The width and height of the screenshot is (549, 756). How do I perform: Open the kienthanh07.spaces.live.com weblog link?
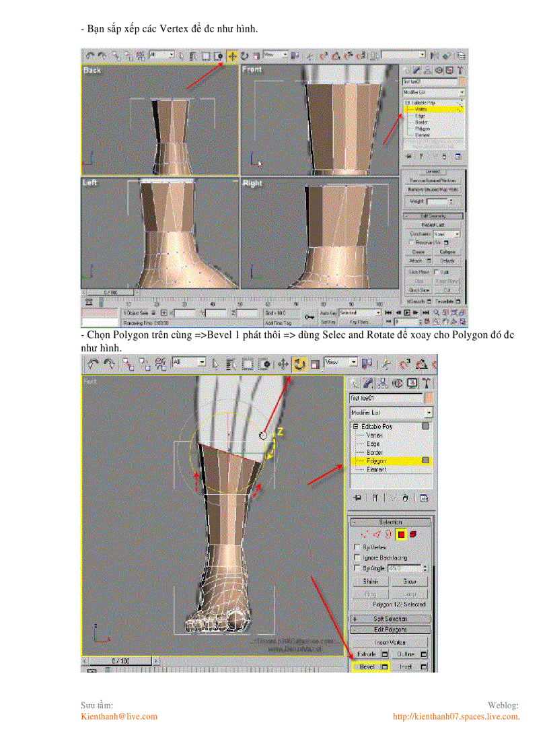tap(458, 716)
